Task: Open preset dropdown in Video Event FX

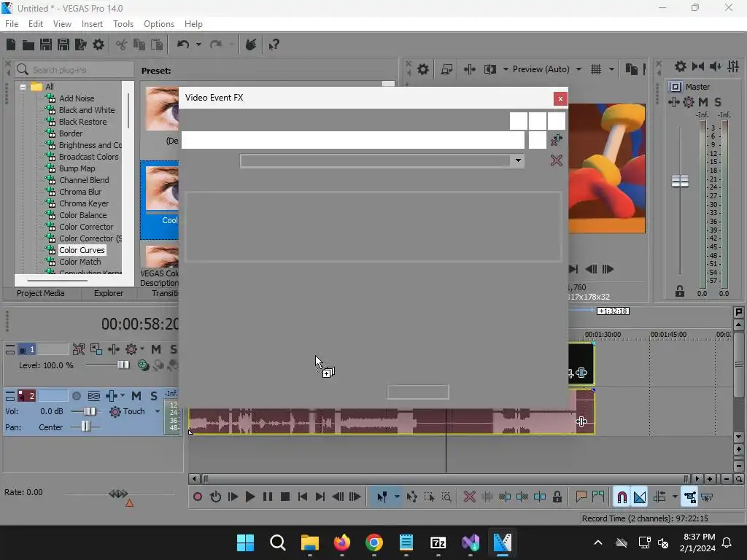Action: coord(518,161)
